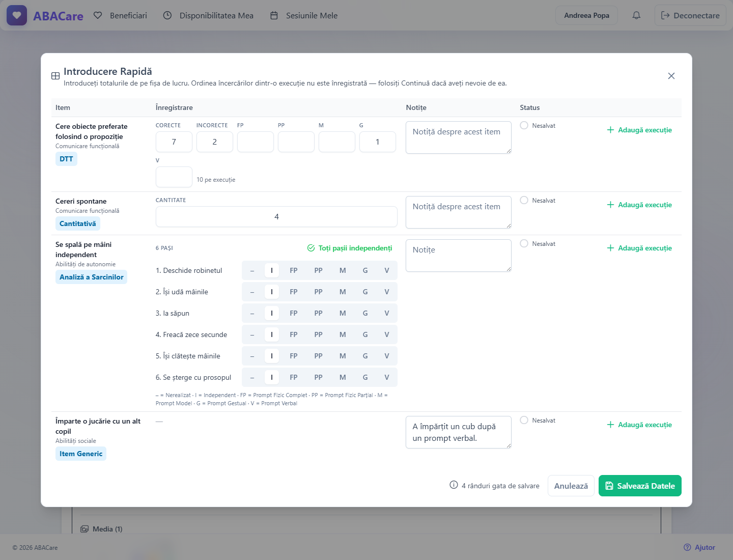733x560 pixels.
Task: Click the Incorecte field with value 2
Action: (x=215, y=142)
